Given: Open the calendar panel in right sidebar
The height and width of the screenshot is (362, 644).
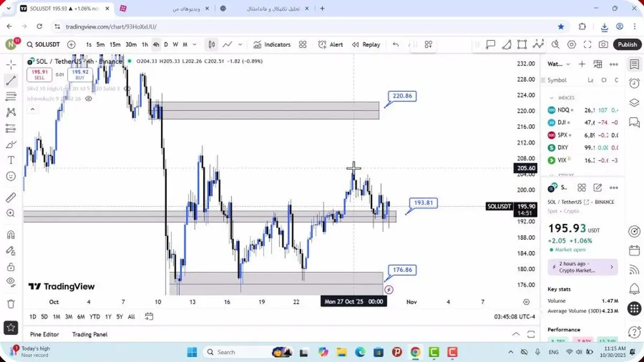Looking at the screenshot, I should click(x=634, y=251).
